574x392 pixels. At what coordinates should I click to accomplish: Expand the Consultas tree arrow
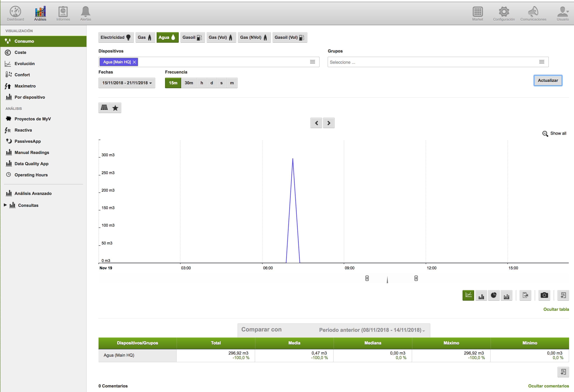pos(5,205)
